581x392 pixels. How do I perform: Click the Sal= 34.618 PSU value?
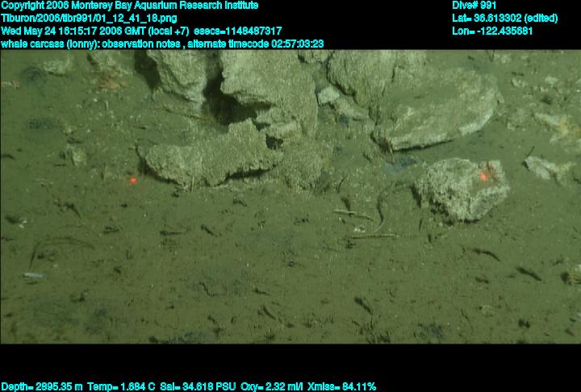point(198,387)
